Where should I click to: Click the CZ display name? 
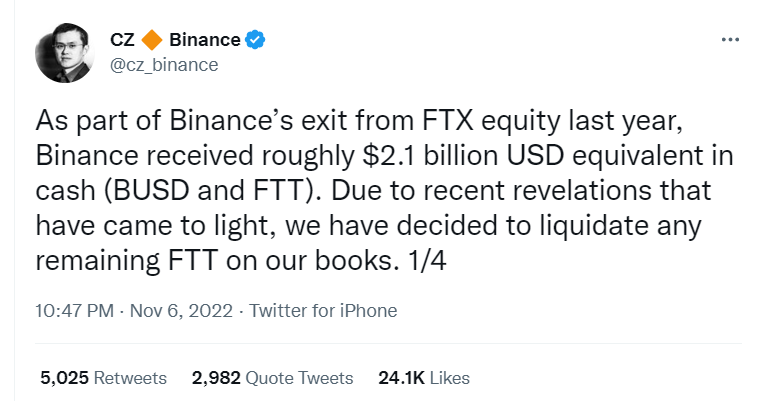click(122, 40)
